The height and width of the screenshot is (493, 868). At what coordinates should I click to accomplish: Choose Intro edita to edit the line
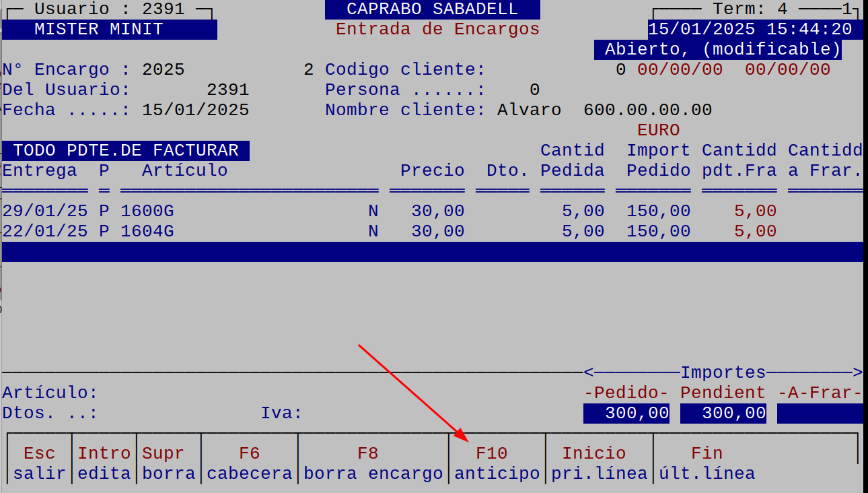[104, 463]
